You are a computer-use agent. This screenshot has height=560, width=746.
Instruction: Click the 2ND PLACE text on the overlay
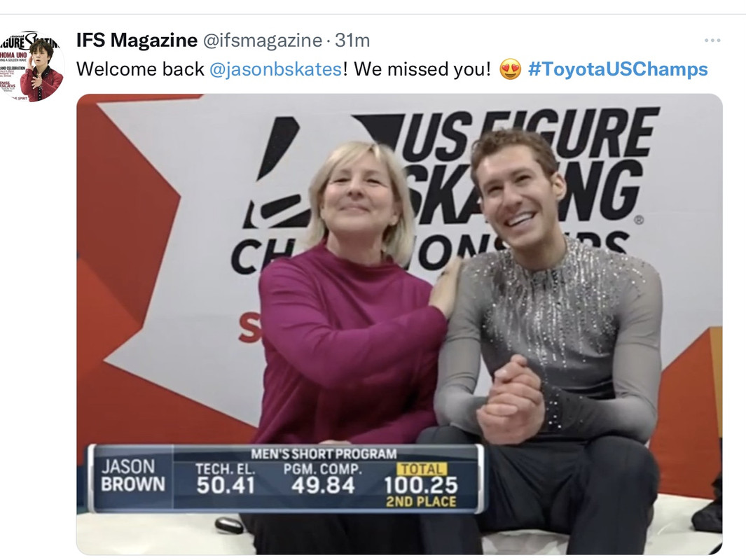[x=421, y=502]
